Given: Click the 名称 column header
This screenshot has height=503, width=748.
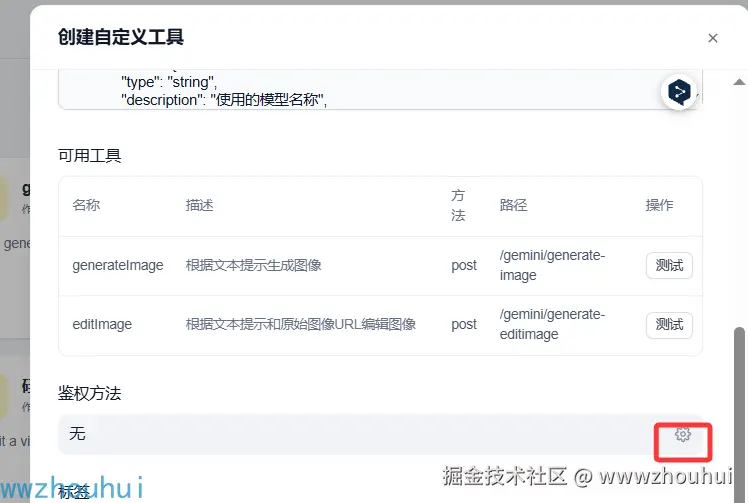Looking at the screenshot, I should pos(86,205).
